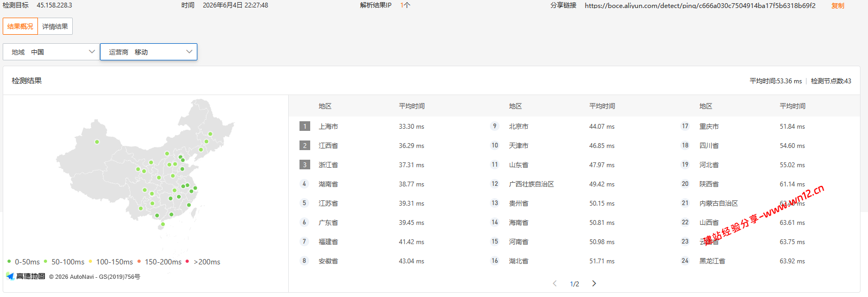The height and width of the screenshot is (297, 868).
Task: Click the 江苏省 region cell
Action: [x=328, y=204]
